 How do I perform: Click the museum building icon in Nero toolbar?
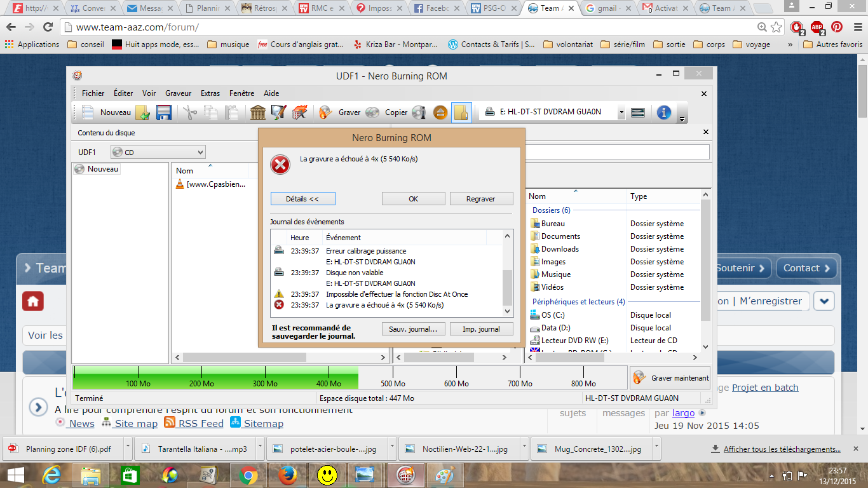click(258, 113)
